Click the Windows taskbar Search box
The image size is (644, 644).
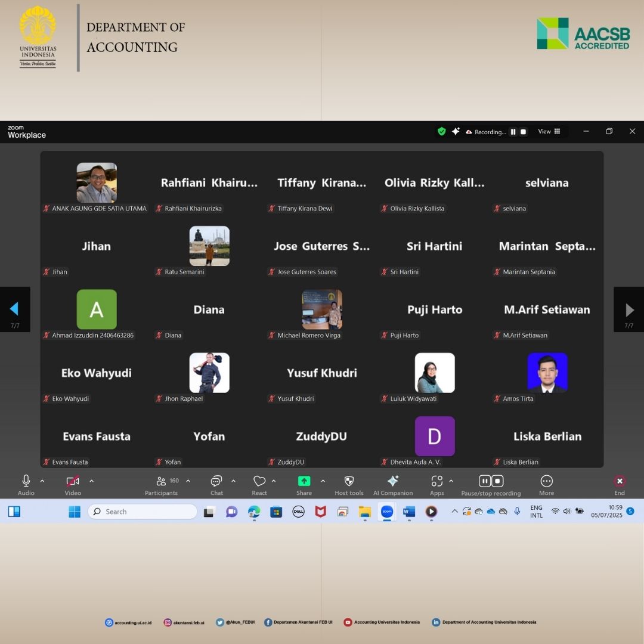click(143, 512)
